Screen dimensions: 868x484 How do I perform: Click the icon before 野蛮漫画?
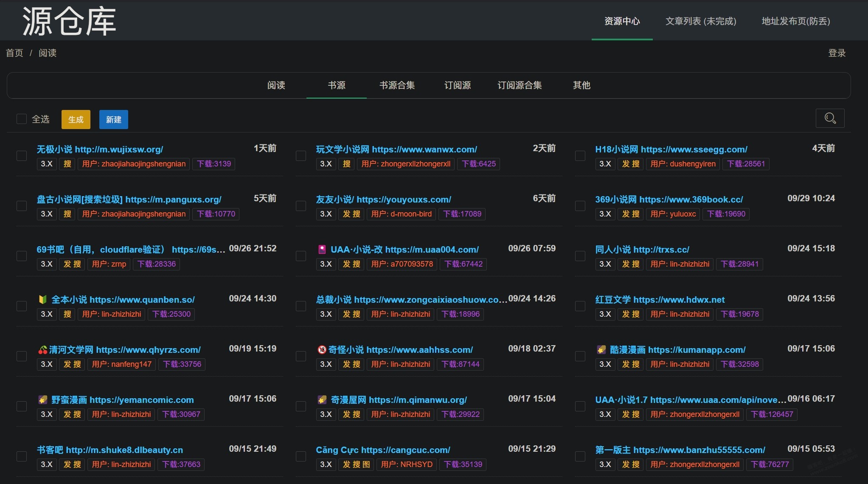pos(42,400)
